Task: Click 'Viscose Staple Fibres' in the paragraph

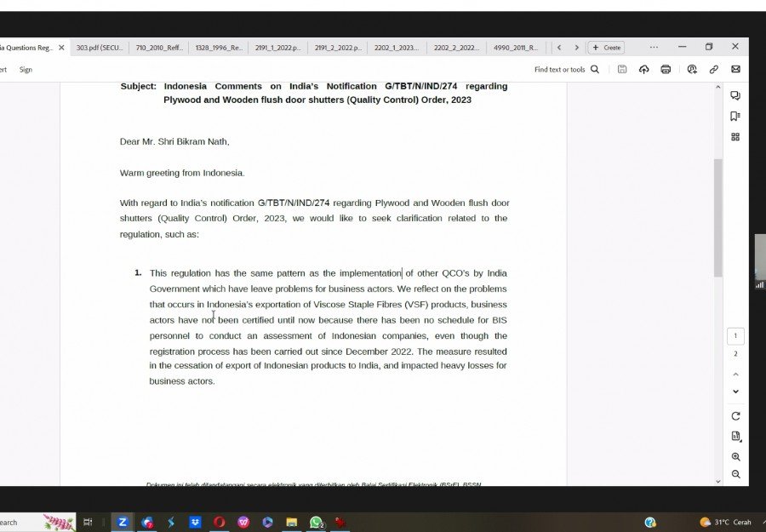Action: [357, 305]
